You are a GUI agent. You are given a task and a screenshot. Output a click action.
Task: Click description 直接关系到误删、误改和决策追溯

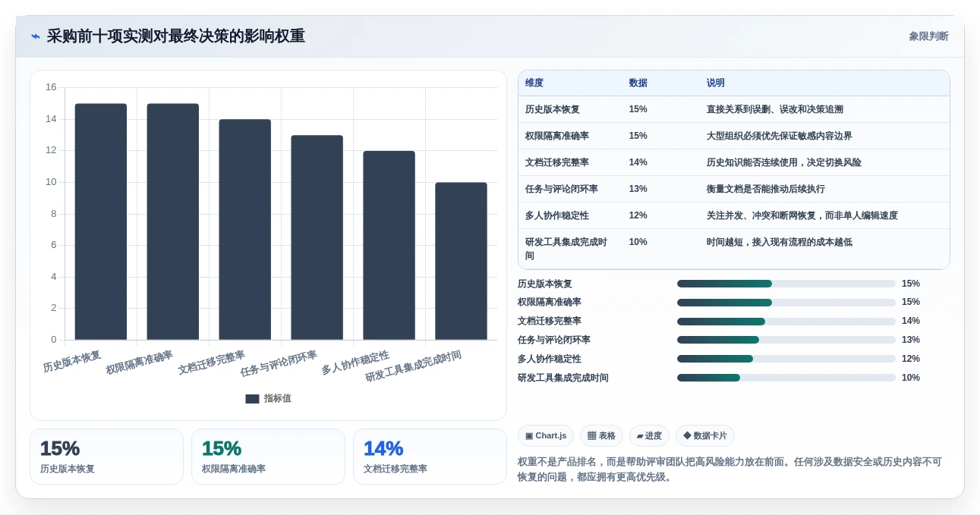pos(775,109)
